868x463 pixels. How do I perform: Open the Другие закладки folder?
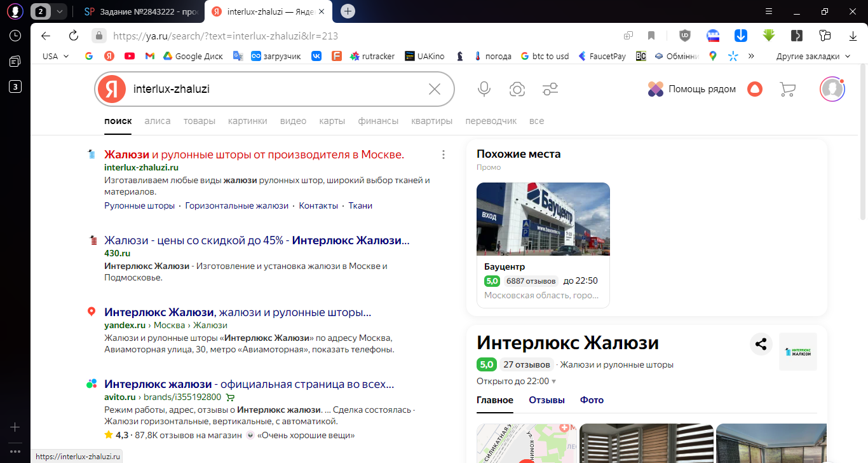click(813, 56)
